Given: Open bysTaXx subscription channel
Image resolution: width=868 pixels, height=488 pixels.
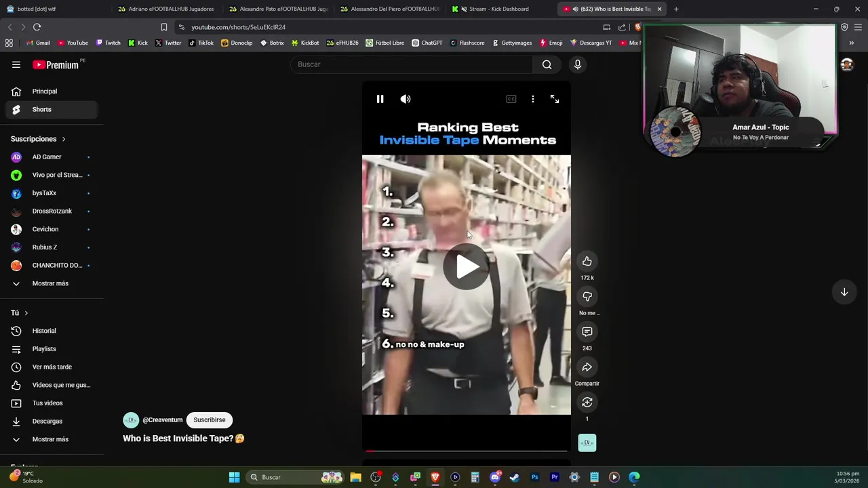Looking at the screenshot, I should pos(52,193).
